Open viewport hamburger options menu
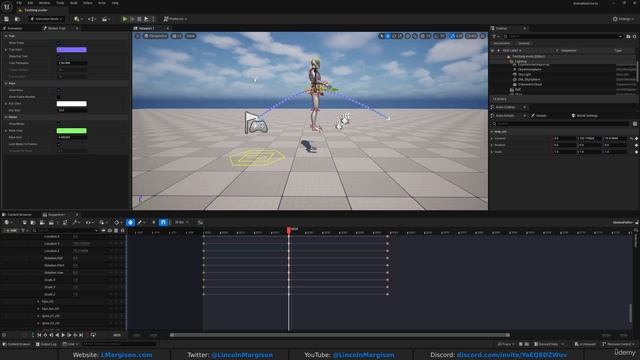 pyautogui.click(x=138, y=36)
